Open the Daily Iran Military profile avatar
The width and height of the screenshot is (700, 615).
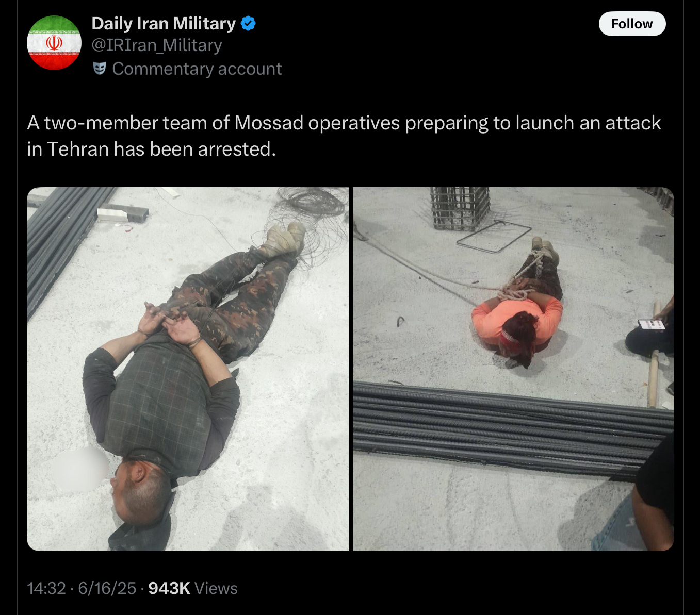[x=54, y=43]
